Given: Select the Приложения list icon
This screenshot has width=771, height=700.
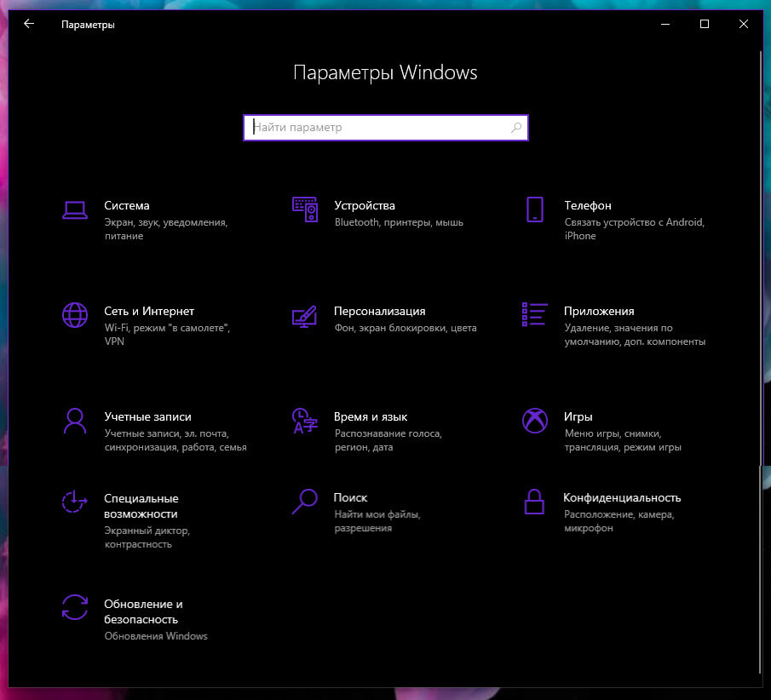Looking at the screenshot, I should pos(534,314).
